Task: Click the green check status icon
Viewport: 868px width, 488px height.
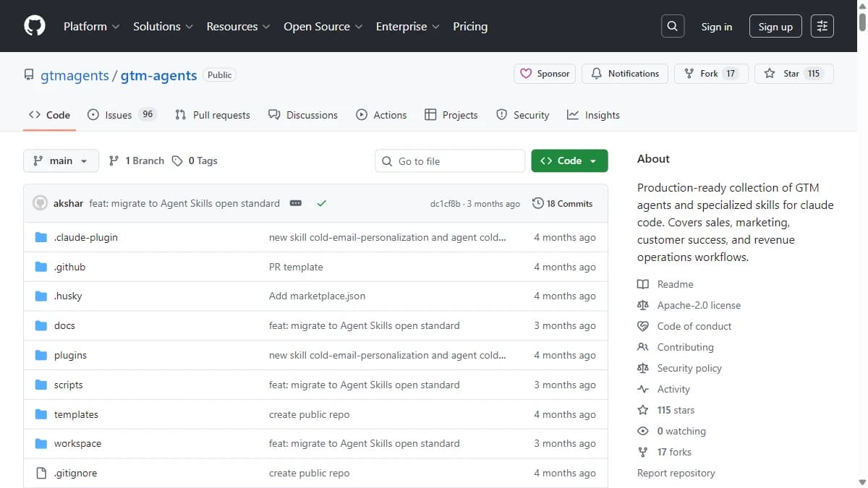Action: tap(322, 204)
